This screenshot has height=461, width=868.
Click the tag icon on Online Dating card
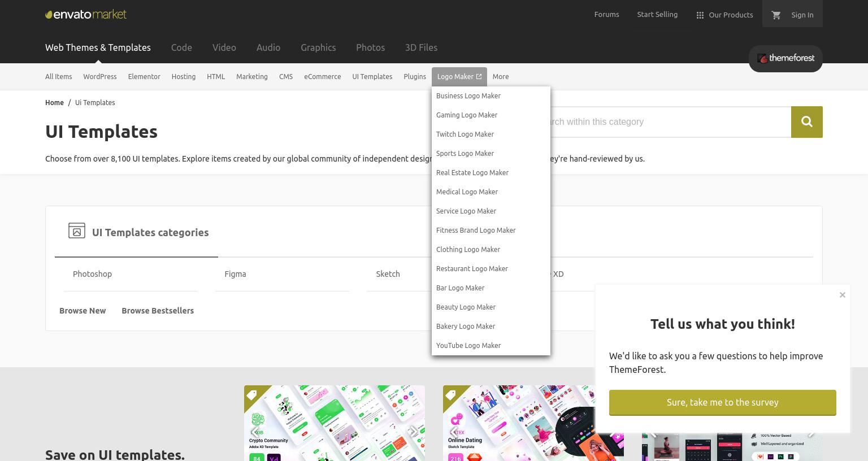[451, 394]
